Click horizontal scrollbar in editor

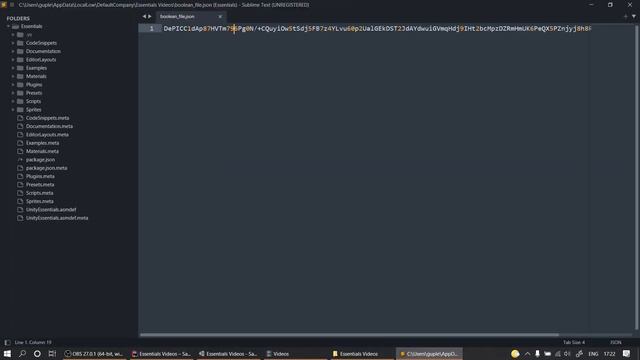pos(349,335)
